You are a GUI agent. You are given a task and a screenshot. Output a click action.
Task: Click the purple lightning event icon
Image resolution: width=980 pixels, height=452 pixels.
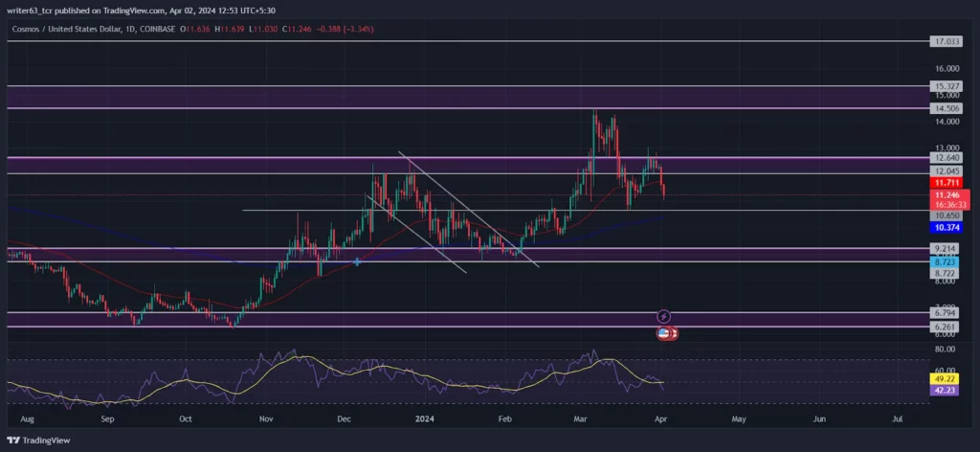coord(664,317)
